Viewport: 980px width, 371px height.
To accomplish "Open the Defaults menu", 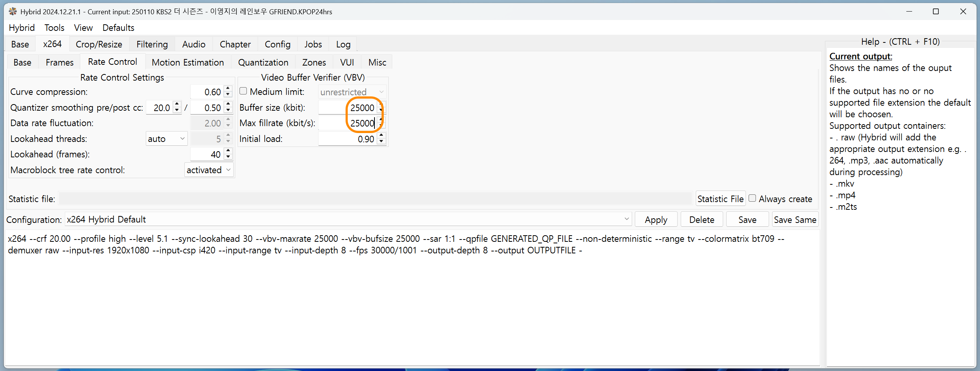I will [x=118, y=28].
